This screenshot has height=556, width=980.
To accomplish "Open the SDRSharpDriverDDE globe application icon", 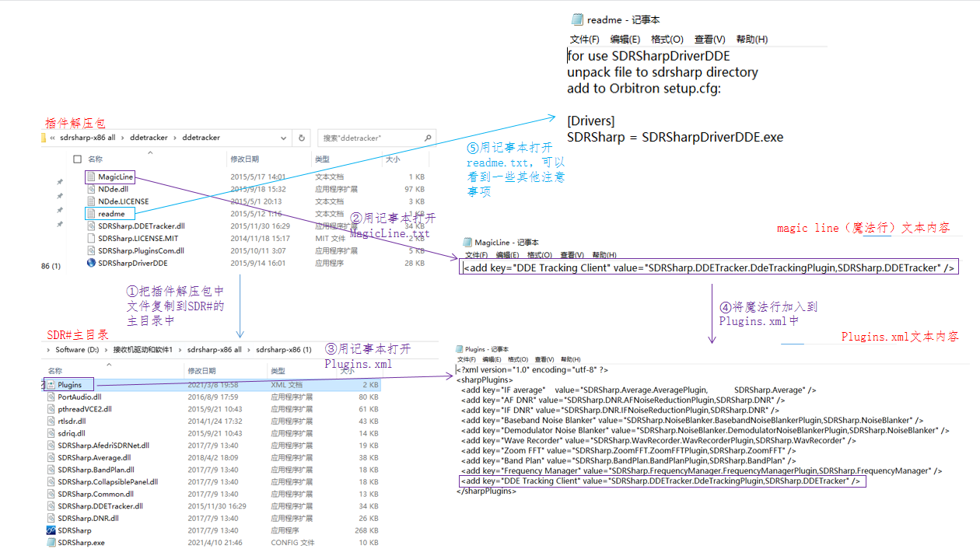I will [91, 263].
